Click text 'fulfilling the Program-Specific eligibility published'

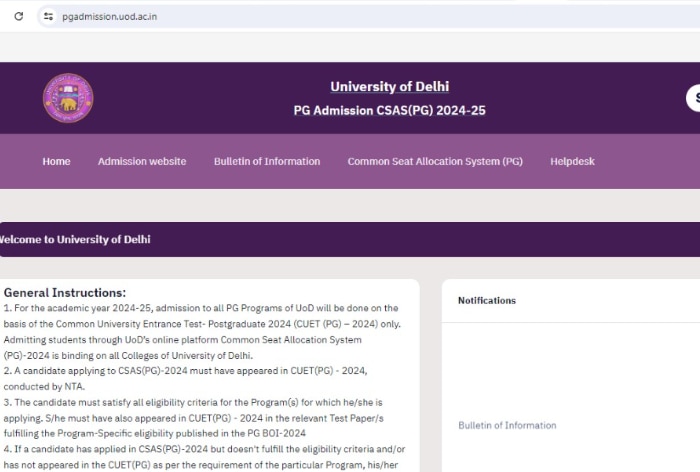click(x=154, y=434)
